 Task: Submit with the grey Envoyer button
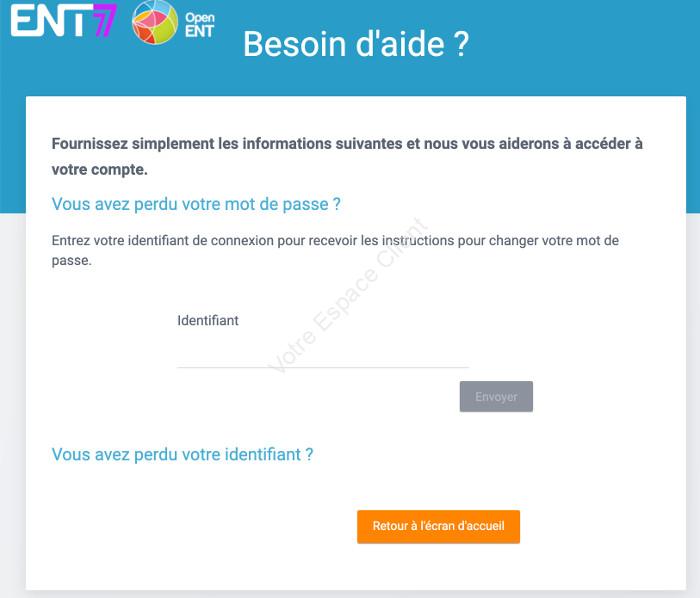pos(496,396)
